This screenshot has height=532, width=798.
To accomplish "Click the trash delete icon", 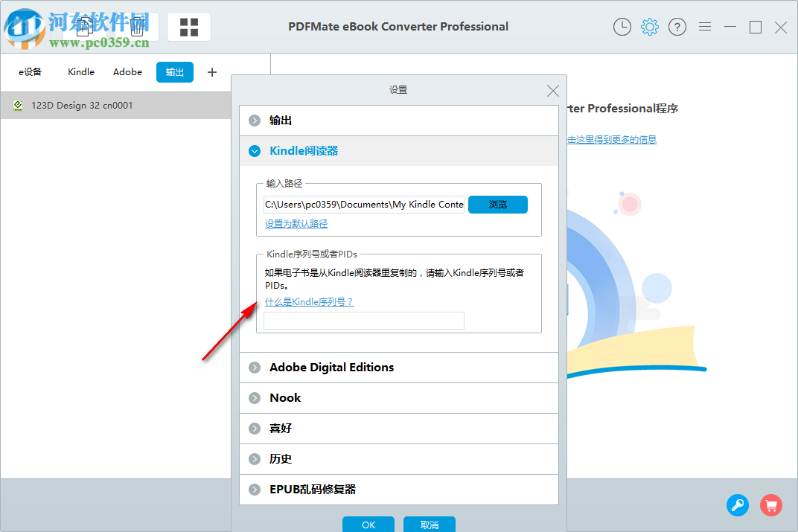I will point(136,27).
